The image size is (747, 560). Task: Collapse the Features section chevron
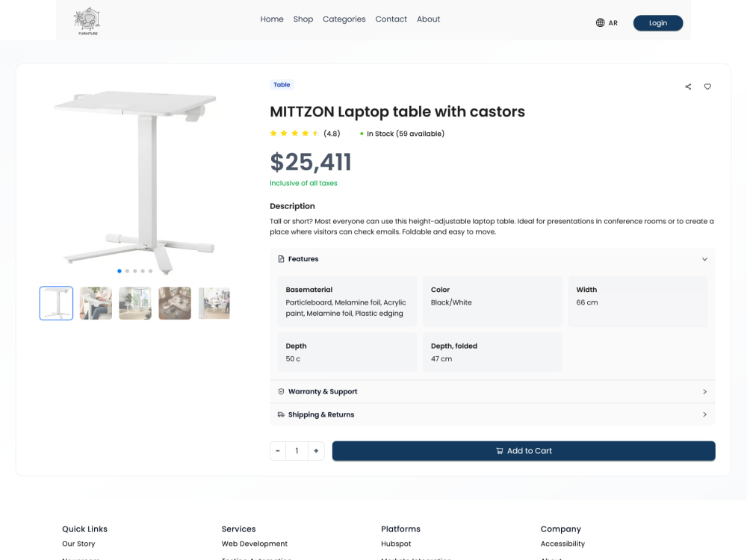coord(704,259)
